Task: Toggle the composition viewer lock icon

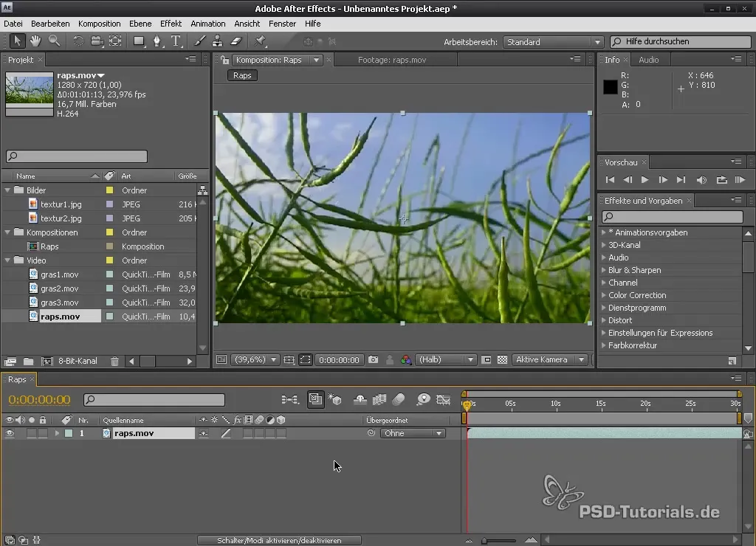Action: click(x=224, y=60)
